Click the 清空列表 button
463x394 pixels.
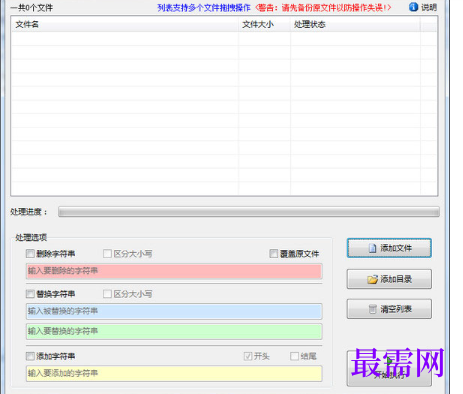coord(389,309)
